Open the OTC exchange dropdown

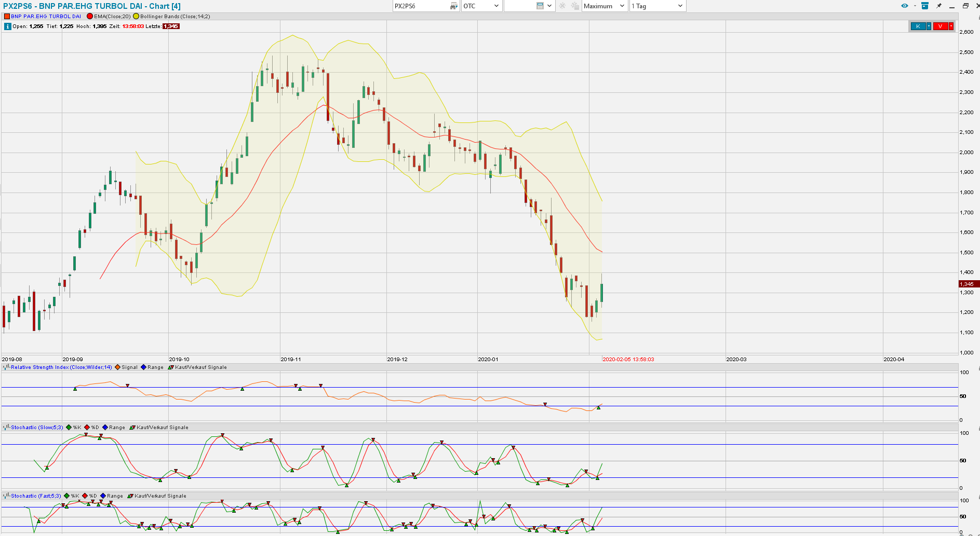click(481, 6)
